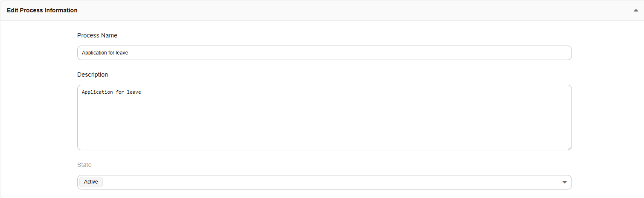Open the State dropdown arrow
The width and height of the screenshot is (644, 198).
[x=564, y=182]
